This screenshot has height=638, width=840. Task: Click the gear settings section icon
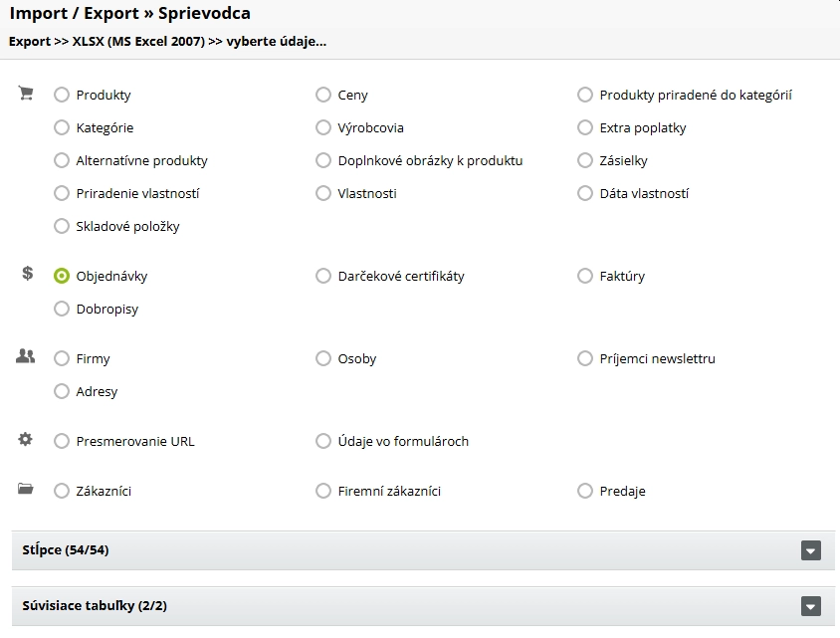tap(26, 439)
